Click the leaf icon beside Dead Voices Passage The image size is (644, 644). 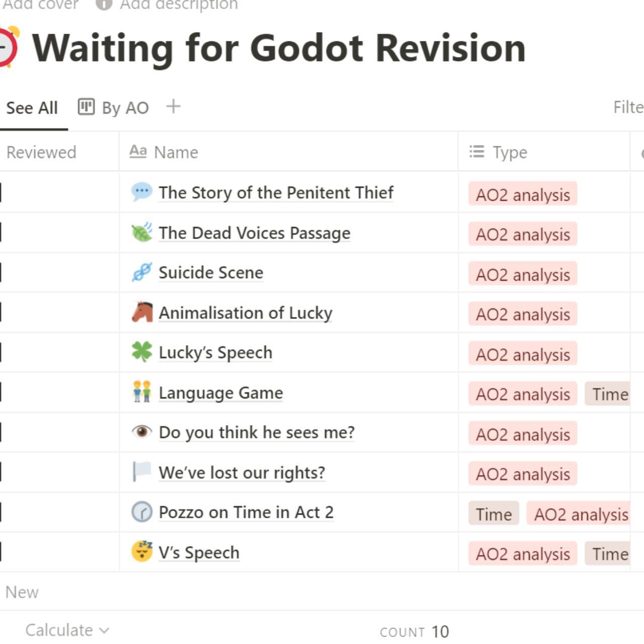pos(141,232)
